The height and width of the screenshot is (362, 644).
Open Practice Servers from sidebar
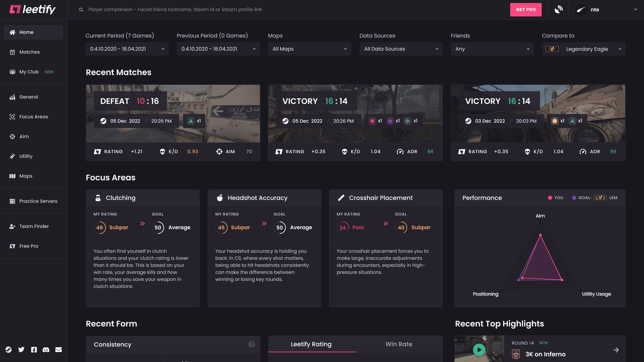coord(12,201)
